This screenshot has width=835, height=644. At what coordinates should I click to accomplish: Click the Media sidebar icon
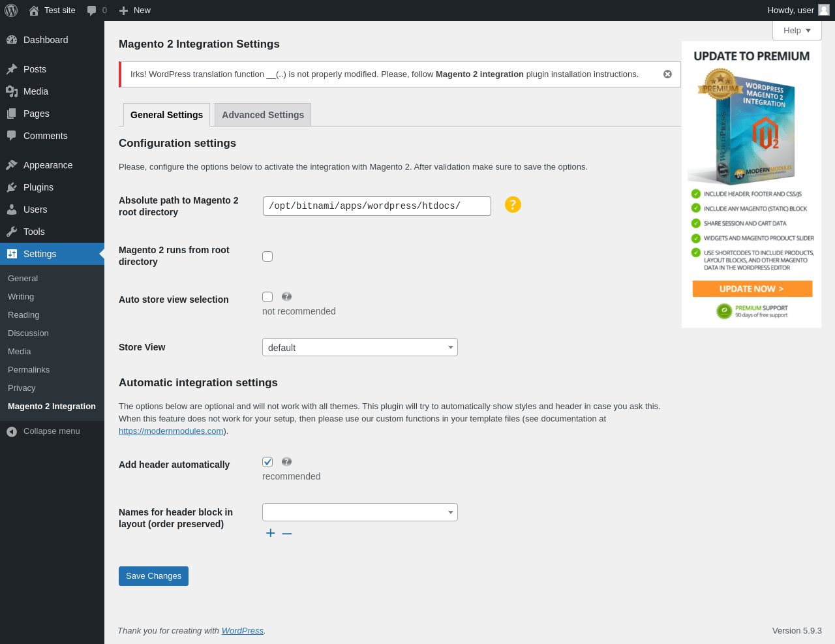coord(12,91)
